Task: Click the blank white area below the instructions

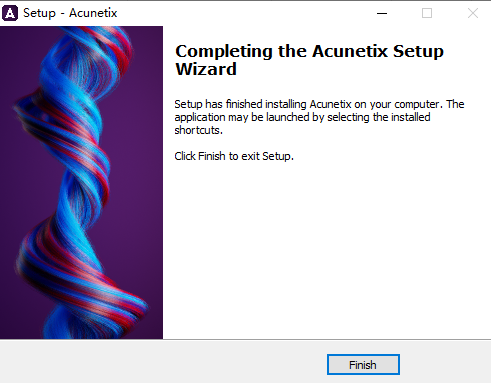Action: click(327, 250)
